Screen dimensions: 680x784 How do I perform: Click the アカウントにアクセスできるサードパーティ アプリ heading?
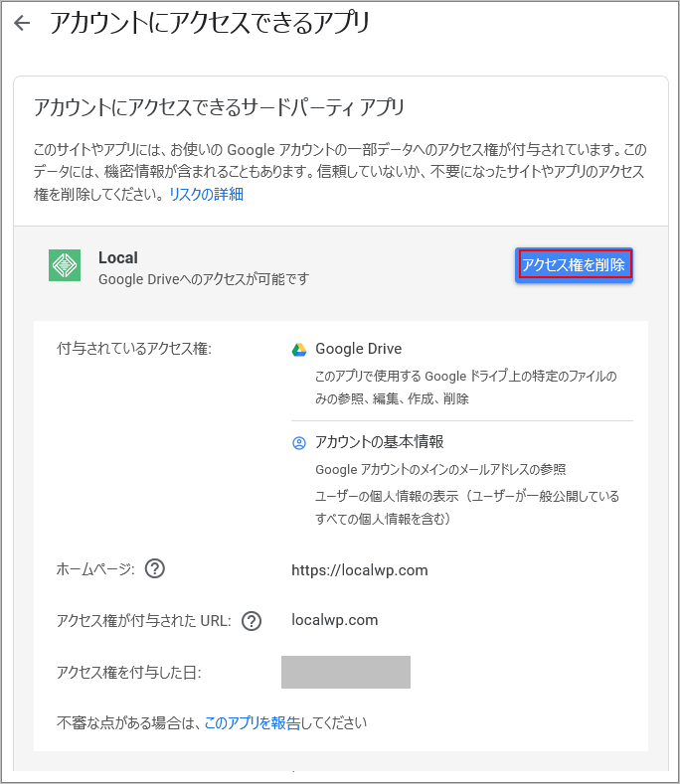coord(219,107)
